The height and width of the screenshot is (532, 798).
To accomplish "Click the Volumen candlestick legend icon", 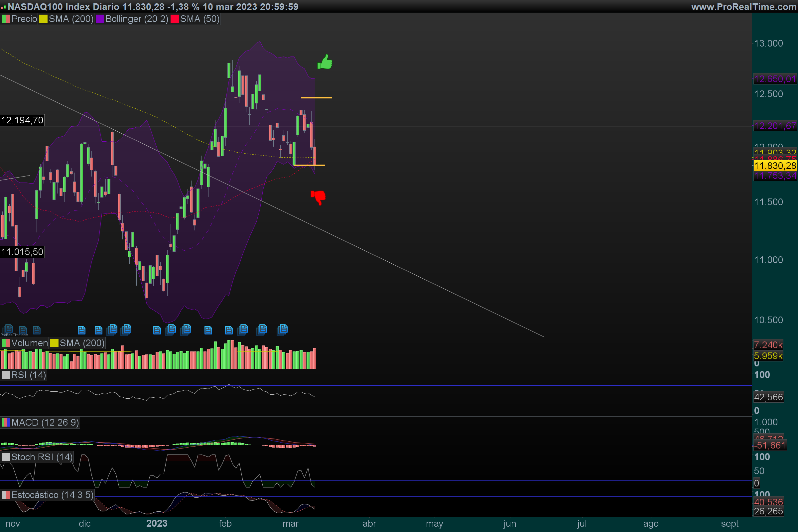I will pyautogui.click(x=6, y=343).
